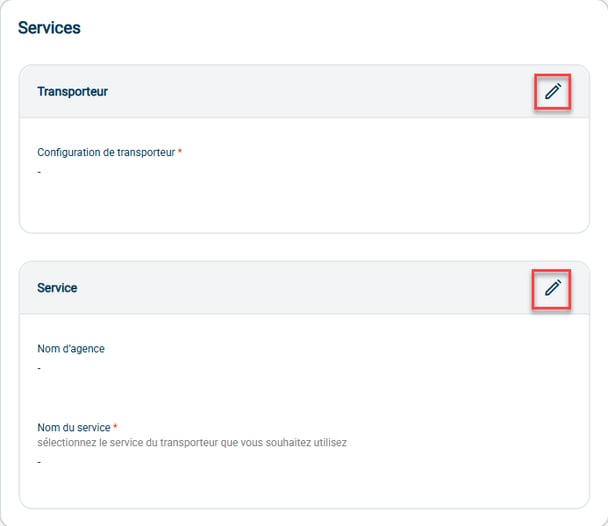
Task: Click the grey Service header bar
Action: [304, 288]
